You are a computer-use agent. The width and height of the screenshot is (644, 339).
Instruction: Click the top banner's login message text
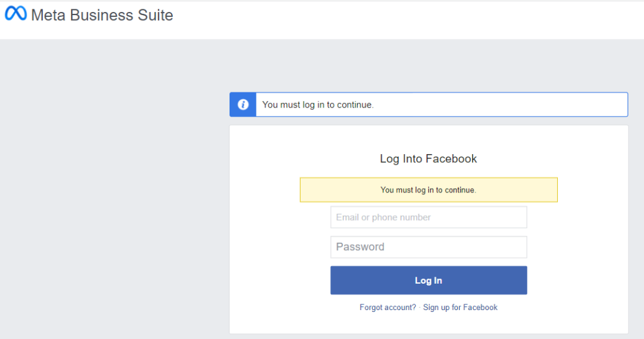(x=318, y=104)
